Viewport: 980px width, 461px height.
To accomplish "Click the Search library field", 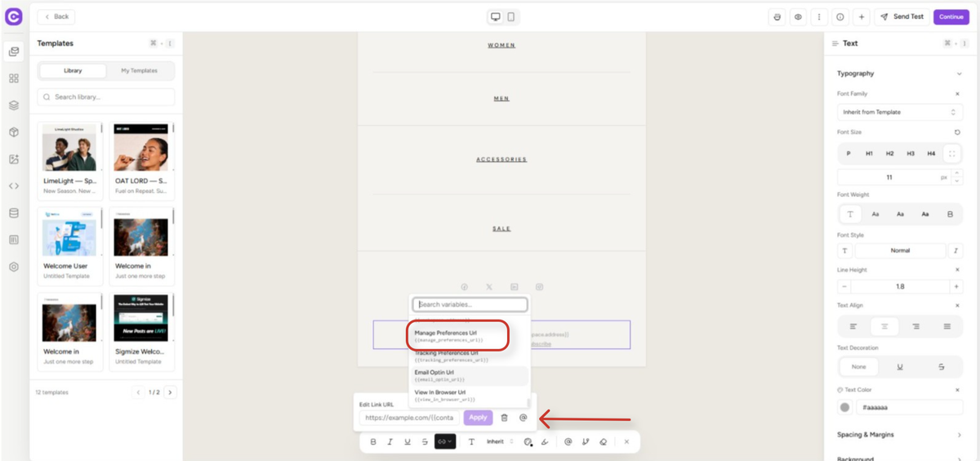I will (x=105, y=97).
